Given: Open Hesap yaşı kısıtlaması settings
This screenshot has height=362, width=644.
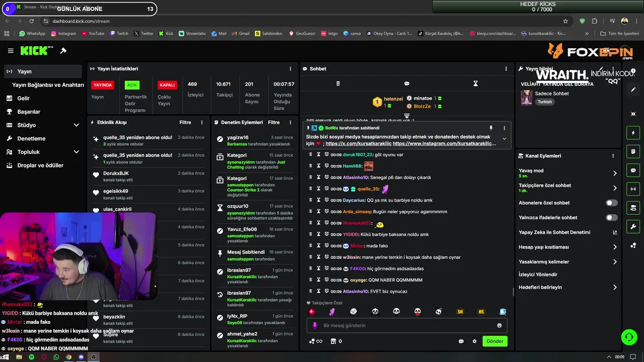Looking at the screenshot, I should click(x=568, y=247).
